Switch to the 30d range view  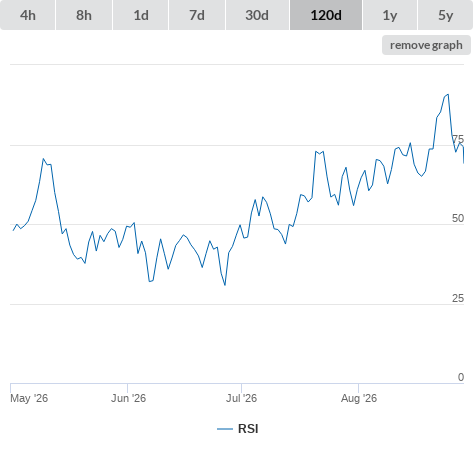point(257,15)
